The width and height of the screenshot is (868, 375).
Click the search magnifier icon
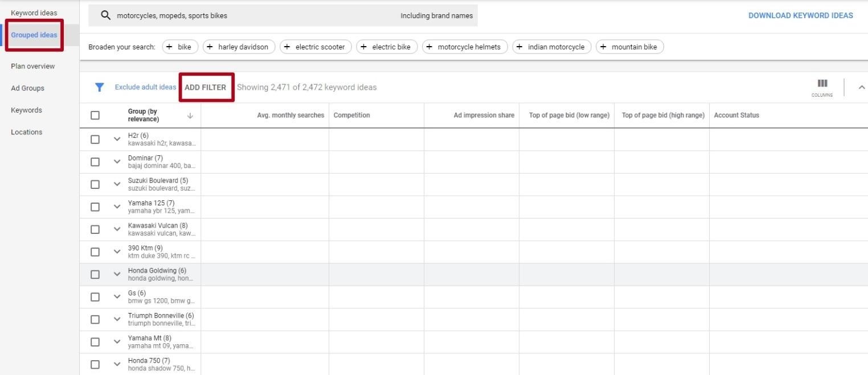click(105, 15)
